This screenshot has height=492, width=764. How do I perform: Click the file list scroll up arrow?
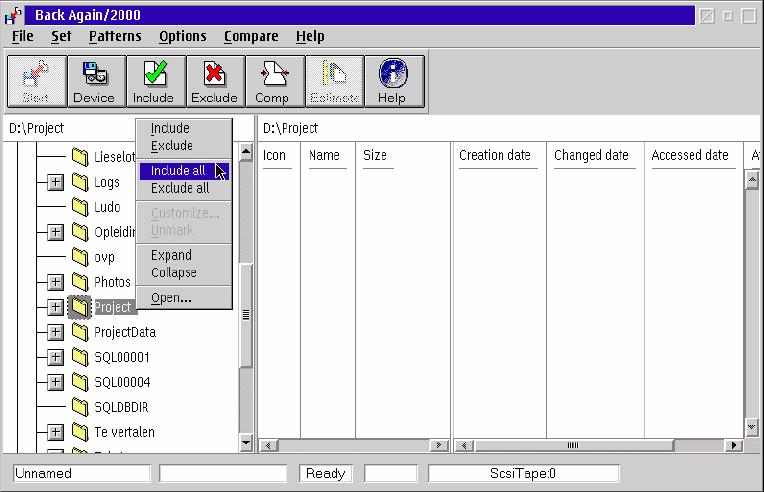click(x=752, y=180)
